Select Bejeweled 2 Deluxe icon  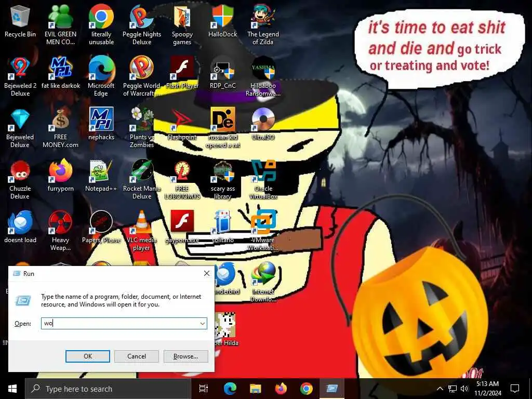pyautogui.click(x=20, y=77)
